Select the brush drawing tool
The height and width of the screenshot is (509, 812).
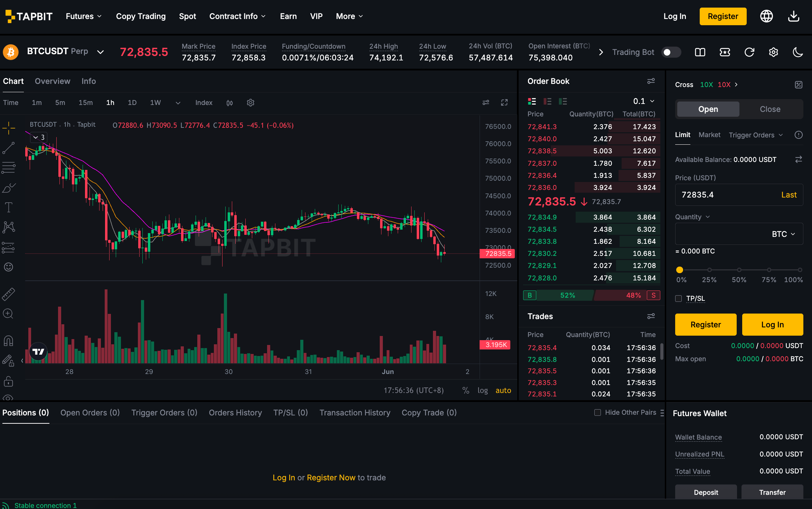coord(9,188)
